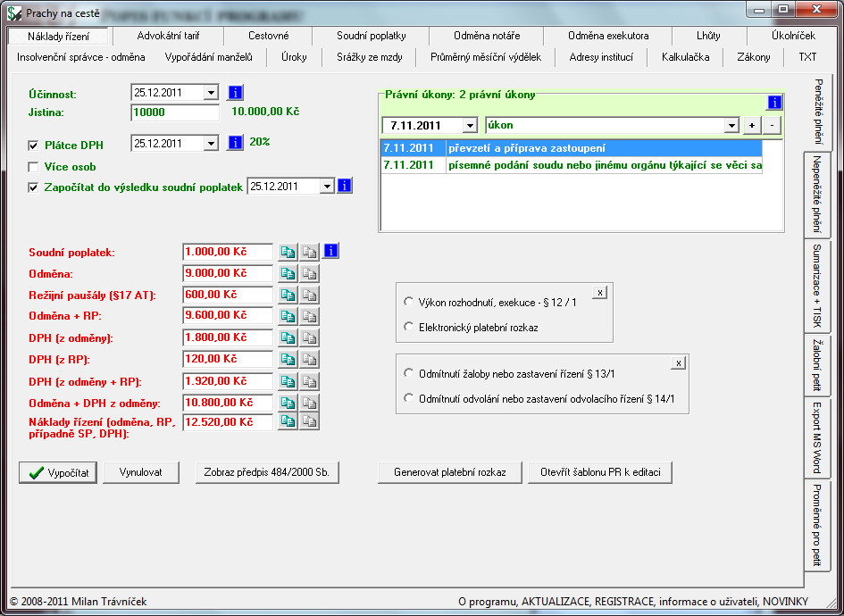Click gray copy icon beside DPH (z RP)
The height and width of the screenshot is (616, 844).
click(x=310, y=360)
